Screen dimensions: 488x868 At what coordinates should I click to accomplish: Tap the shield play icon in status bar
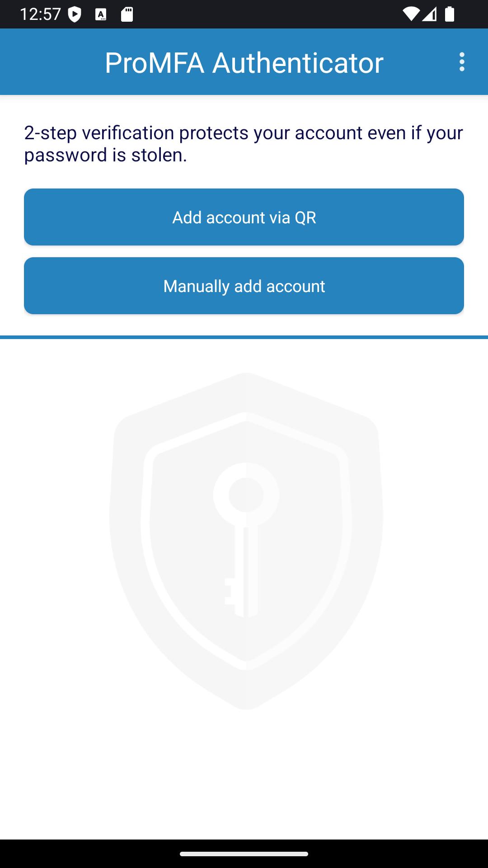point(75,14)
